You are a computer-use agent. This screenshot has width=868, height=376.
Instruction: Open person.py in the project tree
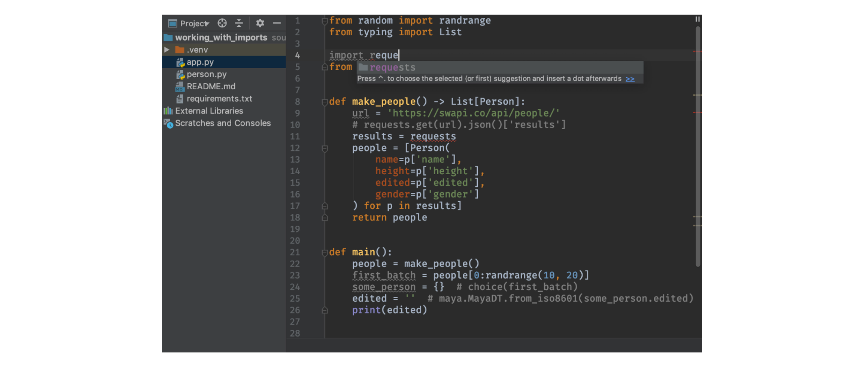pyautogui.click(x=224, y=74)
